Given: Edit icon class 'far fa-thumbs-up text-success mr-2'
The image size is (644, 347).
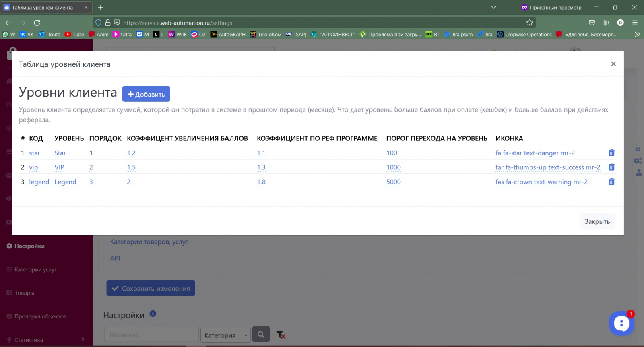Looking at the screenshot, I should pos(548,167).
